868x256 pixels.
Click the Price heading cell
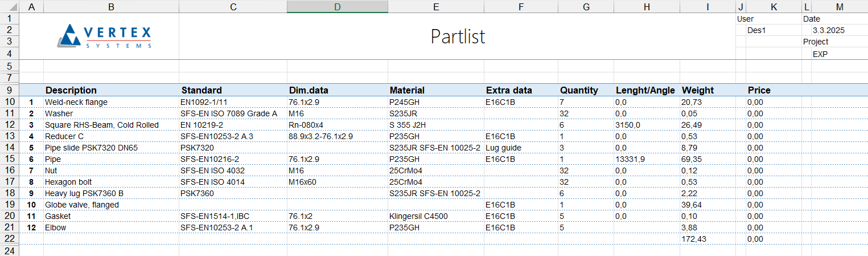759,90
